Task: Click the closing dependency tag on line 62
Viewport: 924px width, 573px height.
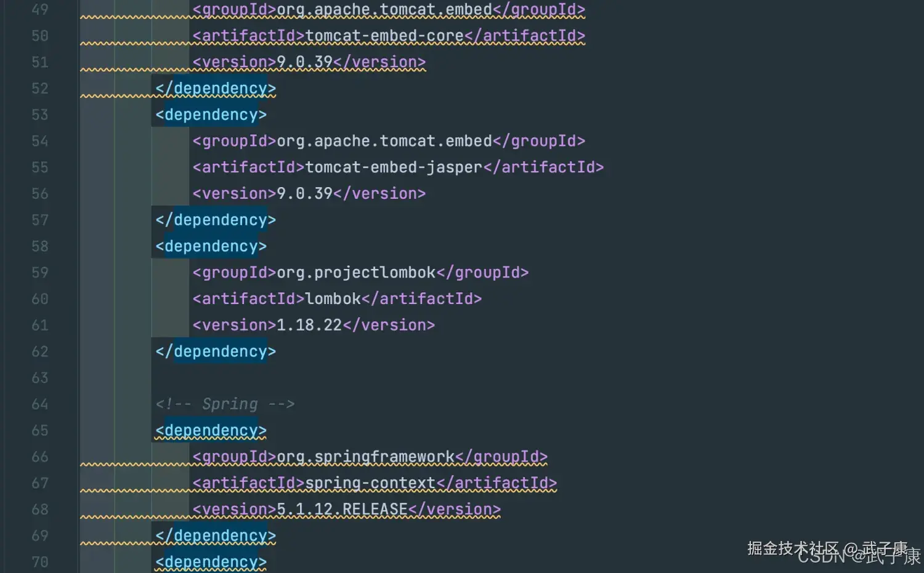Action: coord(216,351)
